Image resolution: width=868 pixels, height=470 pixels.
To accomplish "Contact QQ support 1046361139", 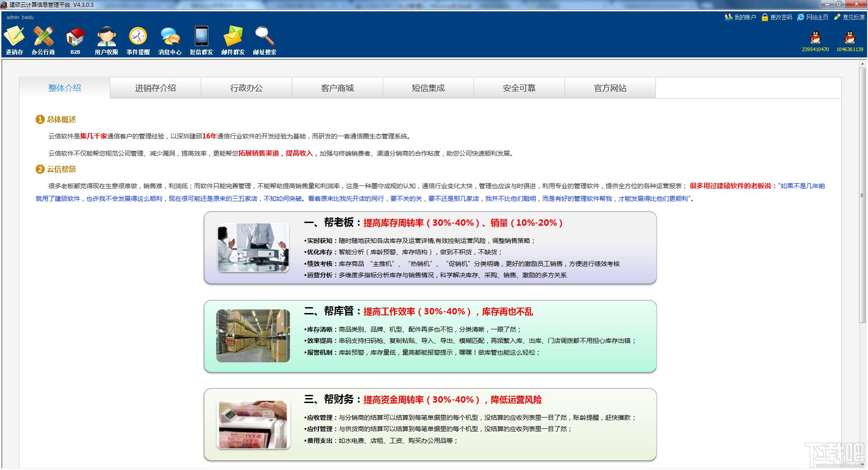I will (x=850, y=41).
